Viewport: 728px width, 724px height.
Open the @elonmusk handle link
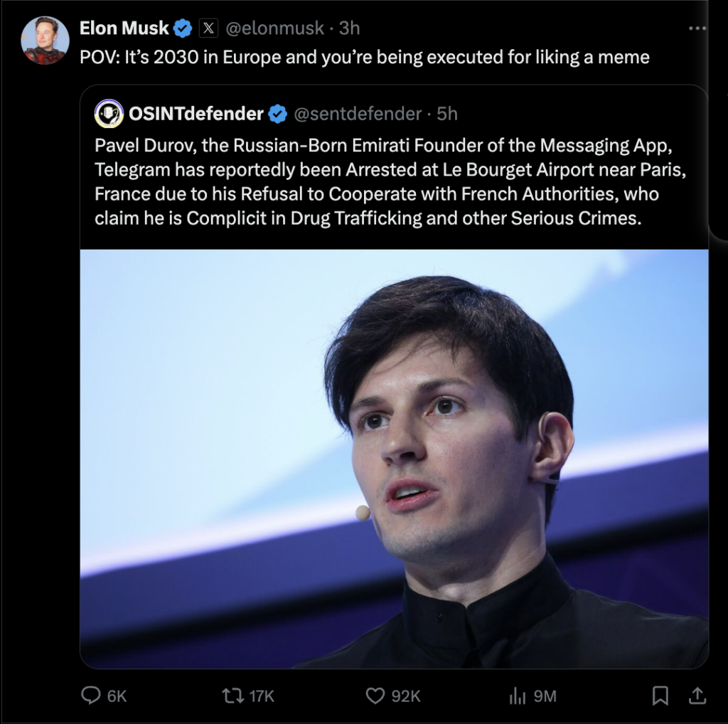coord(275,28)
